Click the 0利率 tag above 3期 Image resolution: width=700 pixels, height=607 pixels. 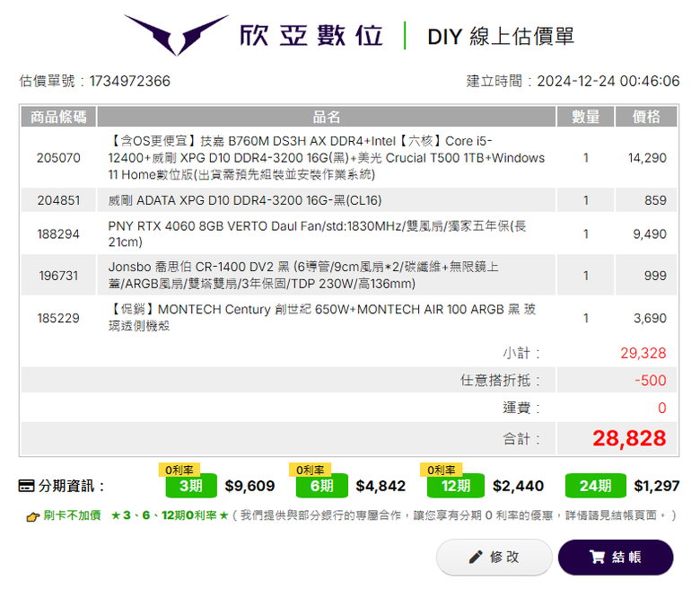click(179, 470)
